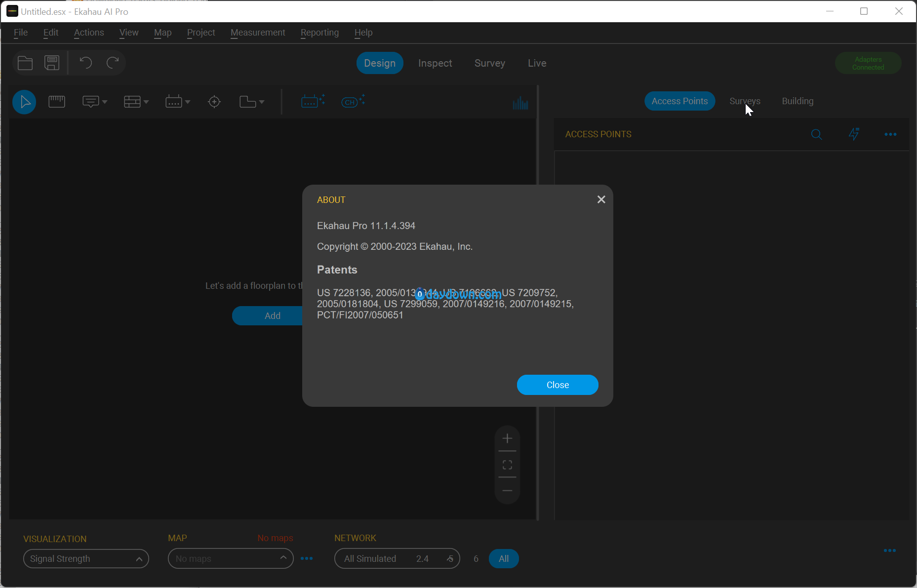Activate the crosshair target tool
The image size is (917, 588).
tap(214, 102)
